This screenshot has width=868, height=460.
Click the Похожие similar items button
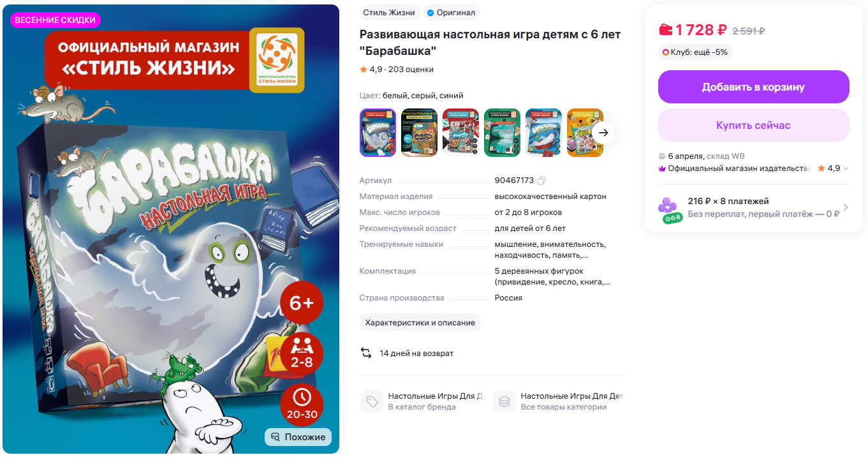click(298, 437)
